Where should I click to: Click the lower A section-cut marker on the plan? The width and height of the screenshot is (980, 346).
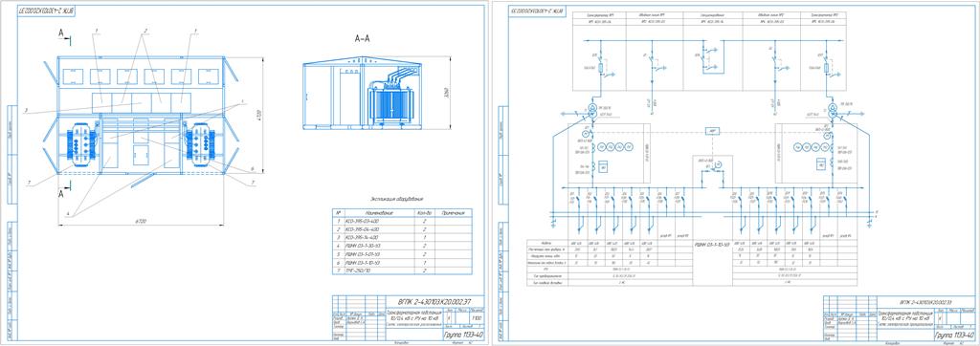pyautogui.click(x=63, y=190)
